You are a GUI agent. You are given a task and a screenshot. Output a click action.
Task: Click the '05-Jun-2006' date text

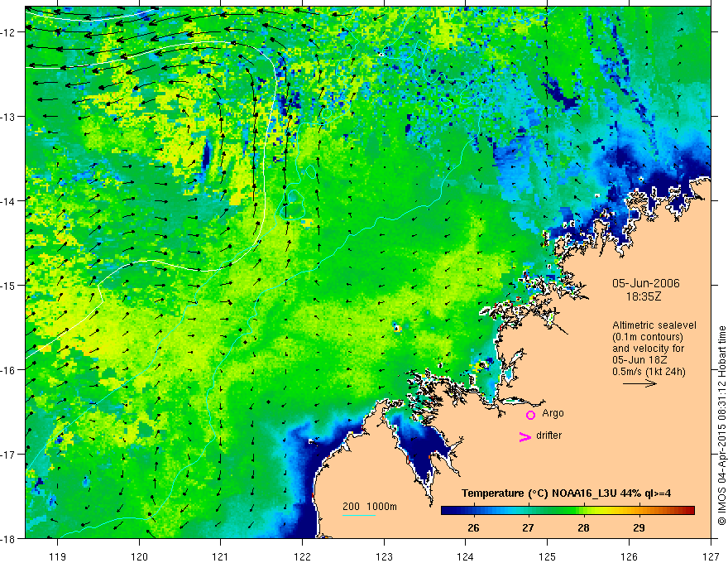pyautogui.click(x=646, y=283)
